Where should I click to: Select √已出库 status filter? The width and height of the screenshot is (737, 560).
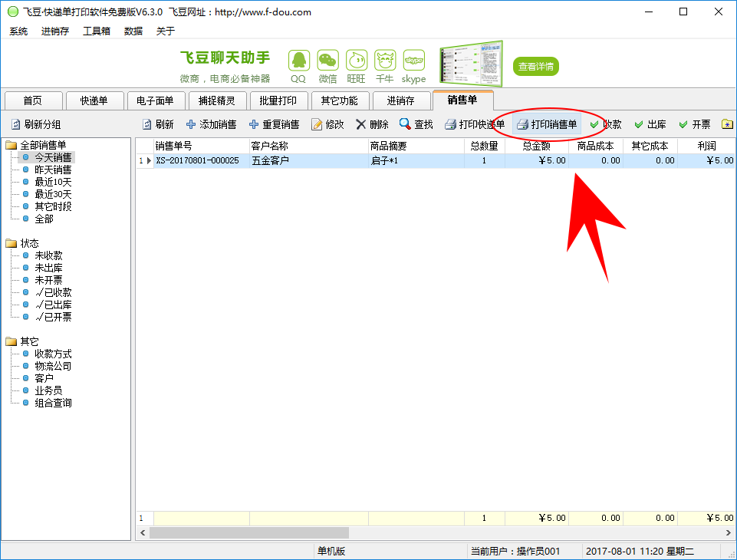[x=53, y=305]
